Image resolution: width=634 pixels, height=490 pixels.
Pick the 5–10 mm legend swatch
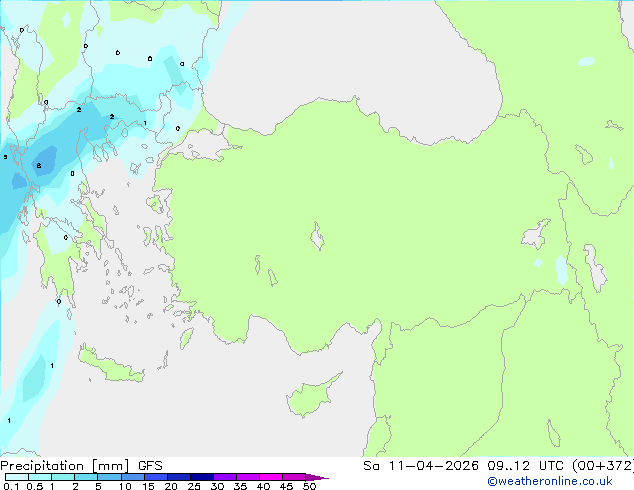tap(109, 477)
